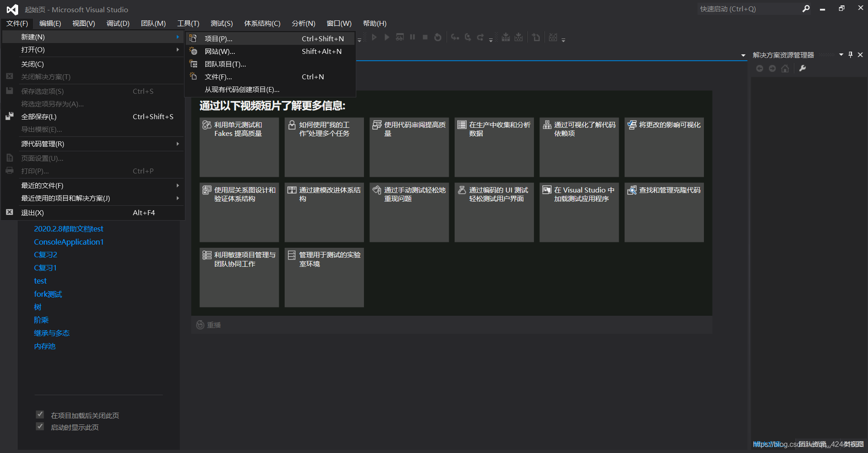Click the Back arrow in Solution Explorer

(x=760, y=68)
